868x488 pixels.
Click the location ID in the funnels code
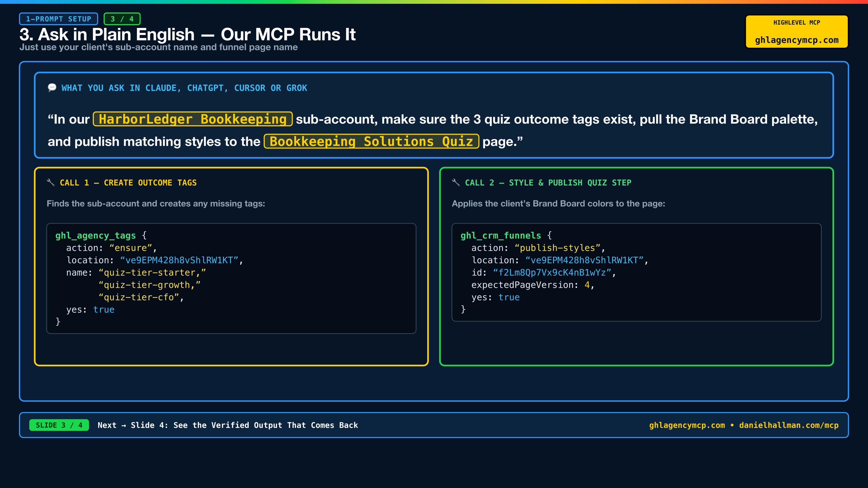click(x=585, y=260)
